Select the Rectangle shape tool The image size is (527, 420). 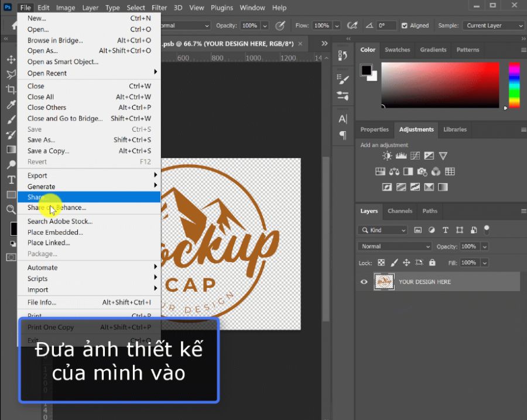coord(11,195)
